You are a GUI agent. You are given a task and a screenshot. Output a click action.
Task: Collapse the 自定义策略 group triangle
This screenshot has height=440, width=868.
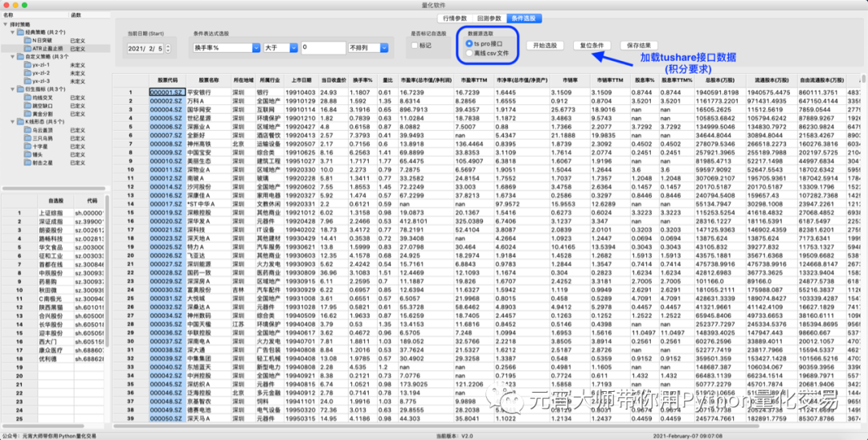click(x=13, y=57)
